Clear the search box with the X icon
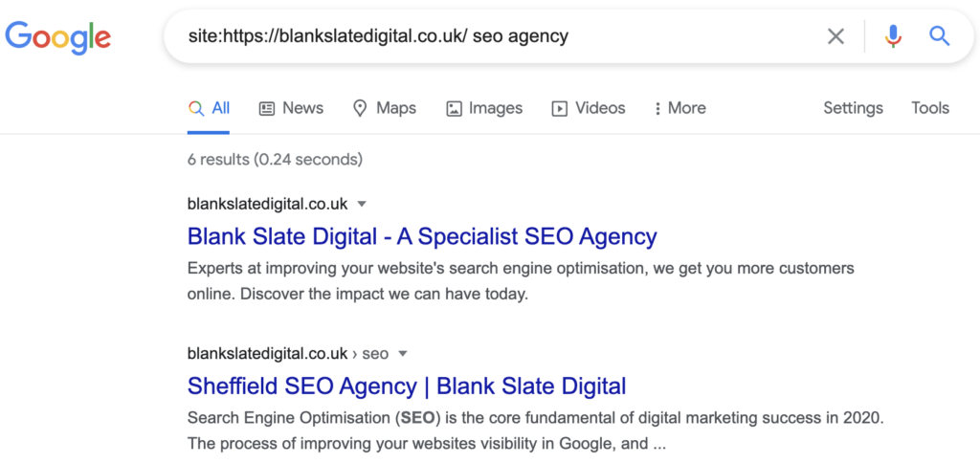 click(x=835, y=37)
